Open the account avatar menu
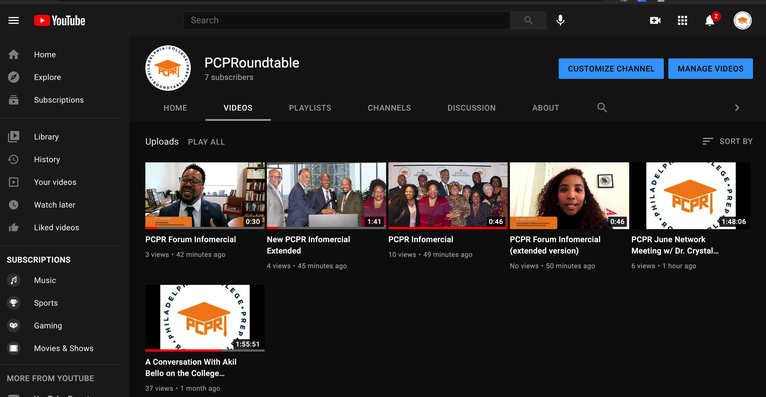Viewport: 766px width, 397px height. pos(743,21)
